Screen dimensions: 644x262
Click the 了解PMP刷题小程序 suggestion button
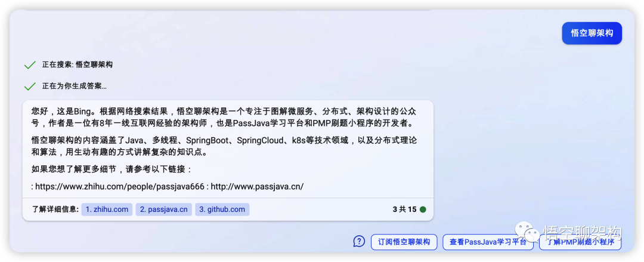point(580,242)
